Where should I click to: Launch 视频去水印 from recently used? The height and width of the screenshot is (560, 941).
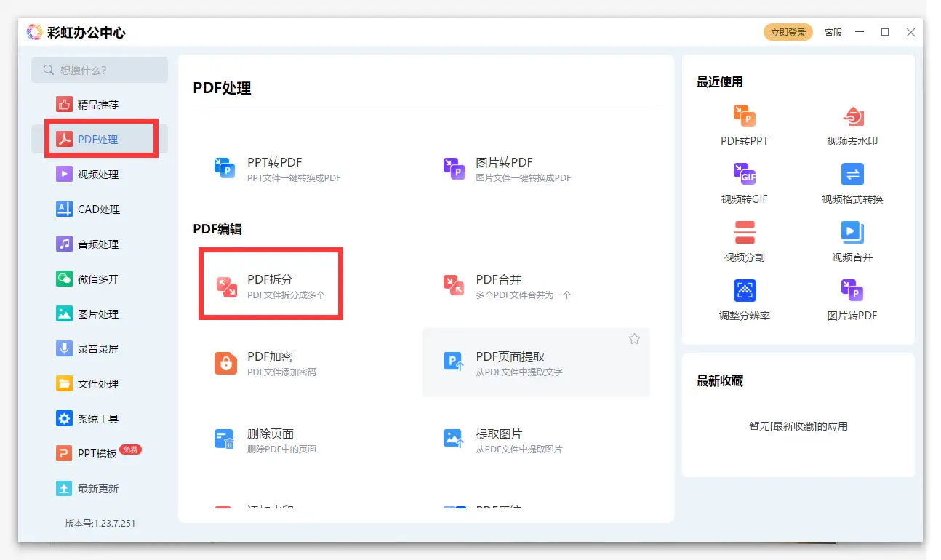(x=852, y=117)
